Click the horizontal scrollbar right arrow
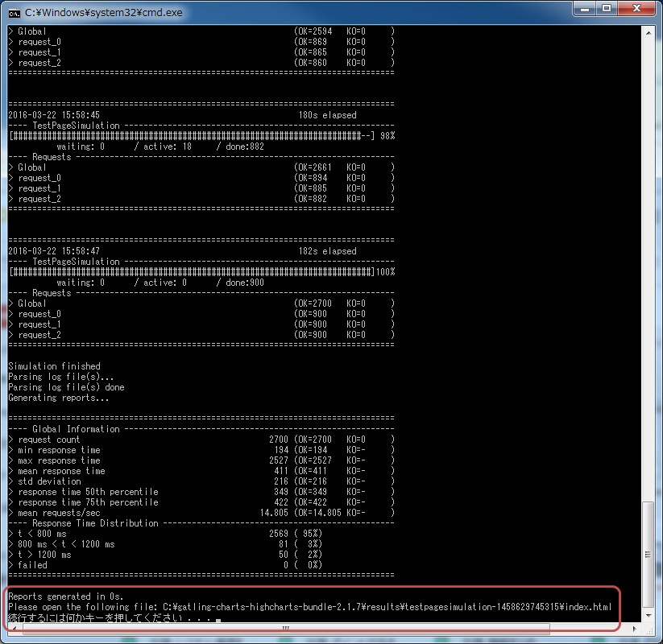 (x=636, y=628)
